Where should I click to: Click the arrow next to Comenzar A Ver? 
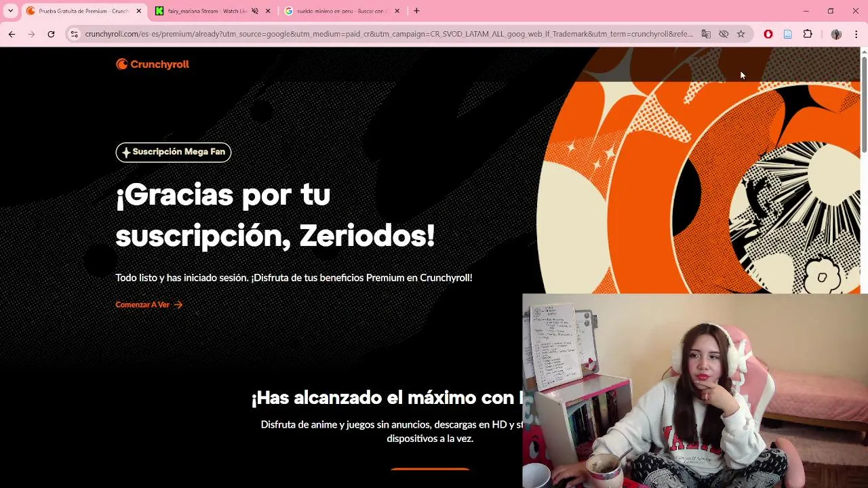[x=178, y=305]
